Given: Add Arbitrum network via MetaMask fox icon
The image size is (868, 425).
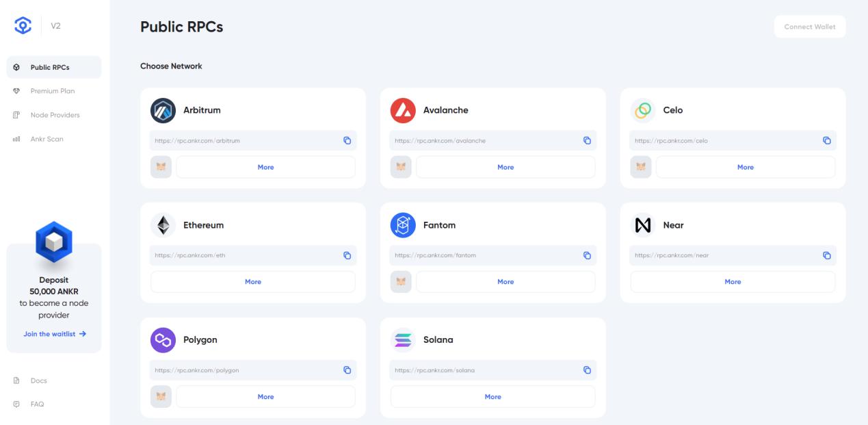Looking at the screenshot, I should pos(161,167).
